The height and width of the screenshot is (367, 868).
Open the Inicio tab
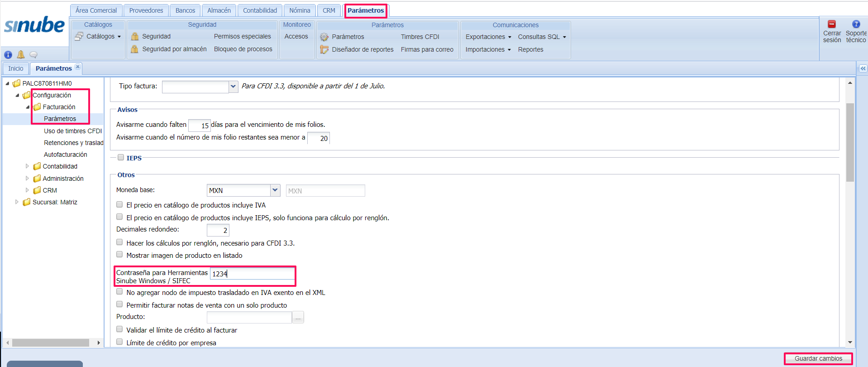pyautogui.click(x=16, y=68)
